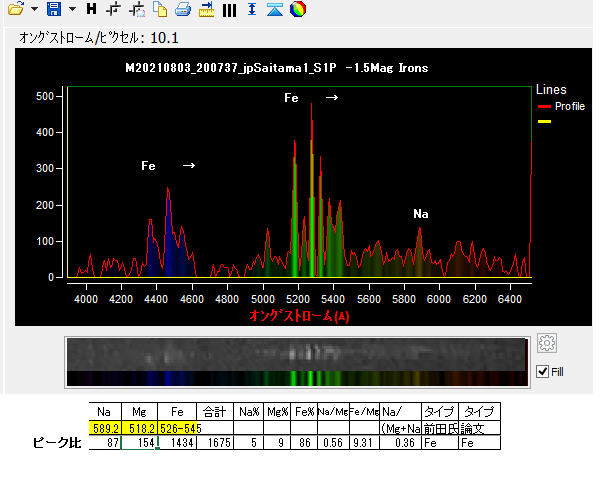The width and height of the screenshot is (605, 480).
Task: Click the three vertical bars icon
Action: tap(229, 10)
